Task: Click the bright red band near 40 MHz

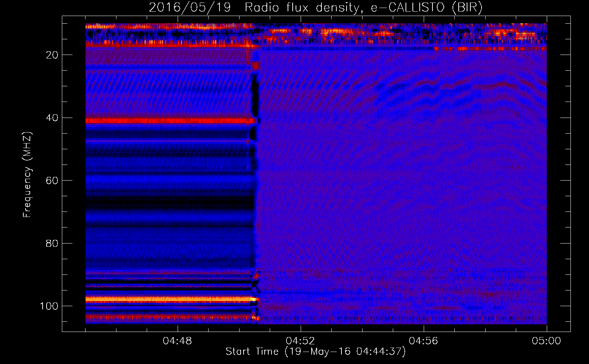Action: [x=169, y=120]
